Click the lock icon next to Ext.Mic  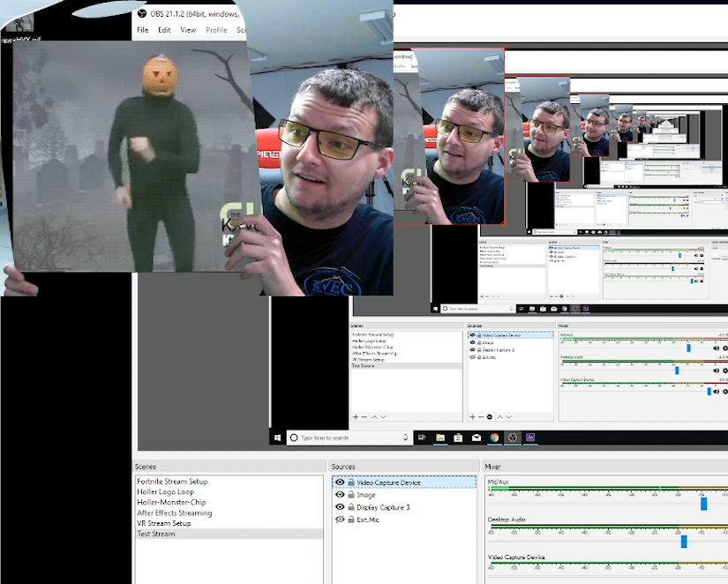pyautogui.click(x=350, y=520)
